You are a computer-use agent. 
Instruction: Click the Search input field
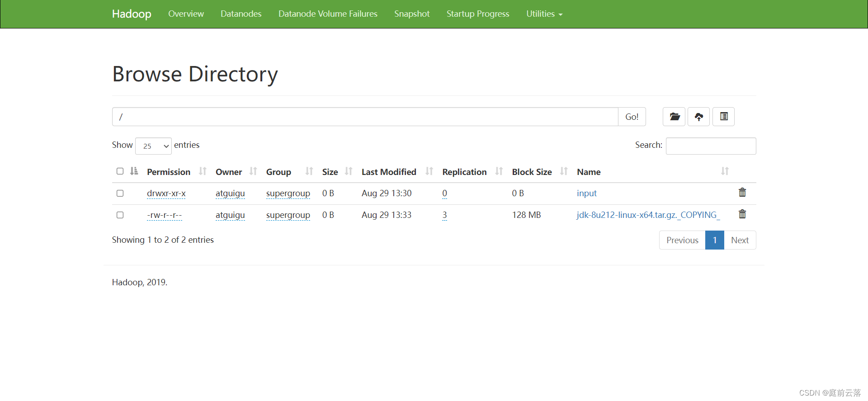[x=711, y=146]
